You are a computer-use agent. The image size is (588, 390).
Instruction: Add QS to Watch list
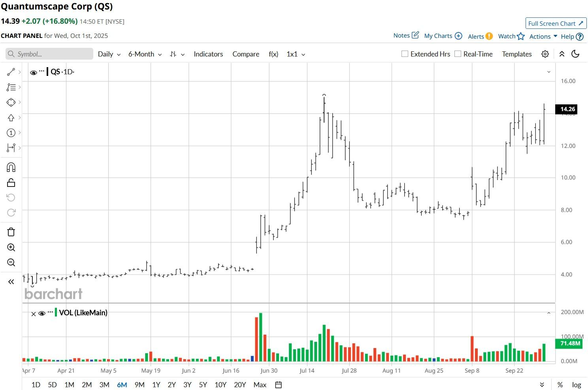coord(511,36)
